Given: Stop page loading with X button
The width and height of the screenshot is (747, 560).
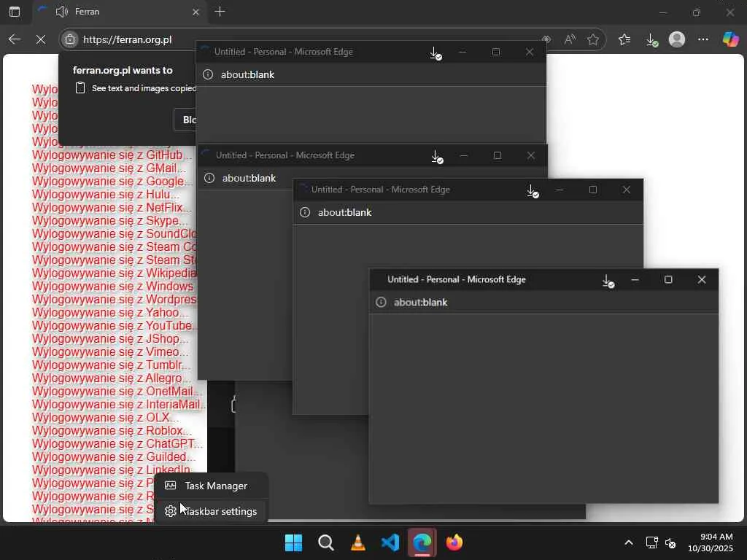Looking at the screenshot, I should (41, 39).
